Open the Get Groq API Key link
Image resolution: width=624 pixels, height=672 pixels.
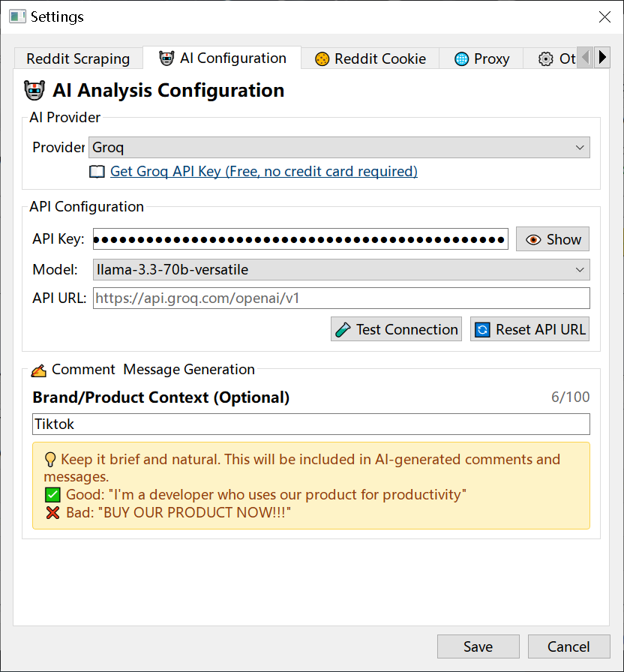click(x=263, y=171)
